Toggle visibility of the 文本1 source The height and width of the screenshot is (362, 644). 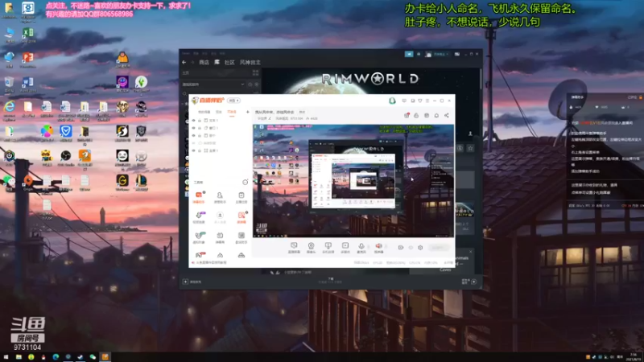click(x=194, y=121)
